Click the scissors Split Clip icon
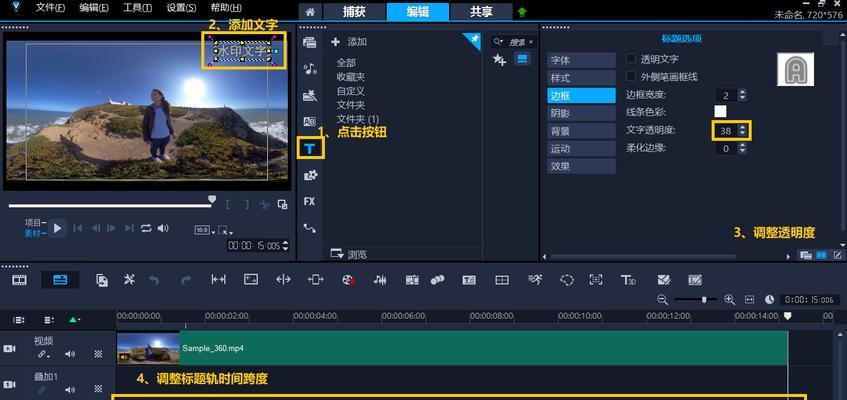 (x=264, y=204)
